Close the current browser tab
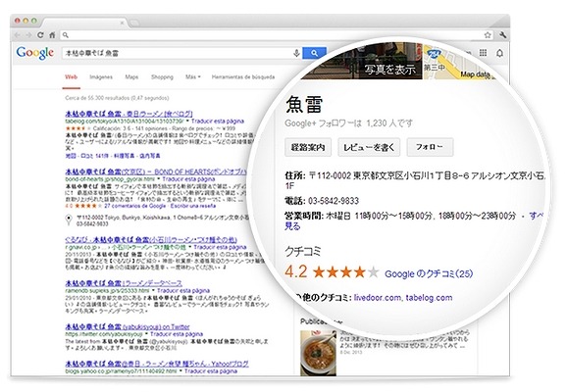 (122, 23)
